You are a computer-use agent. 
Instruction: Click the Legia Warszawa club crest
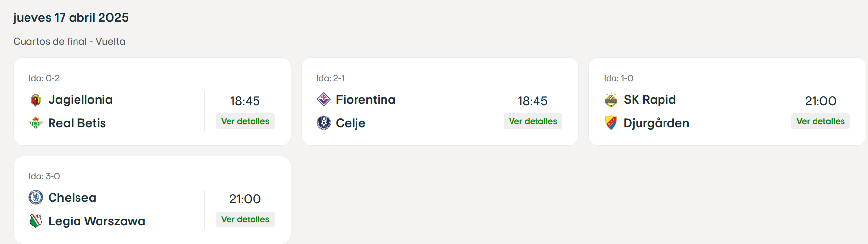[x=36, y=221]
